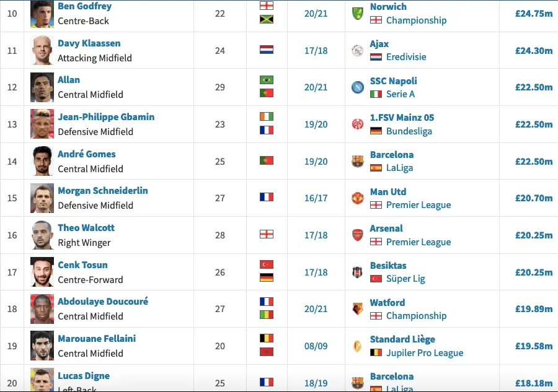Screen dimensions: 558x392
Task: Click the 1.FSV Mainz 05 crest icon
Action: pyautogui.click(x=358, y=124)
